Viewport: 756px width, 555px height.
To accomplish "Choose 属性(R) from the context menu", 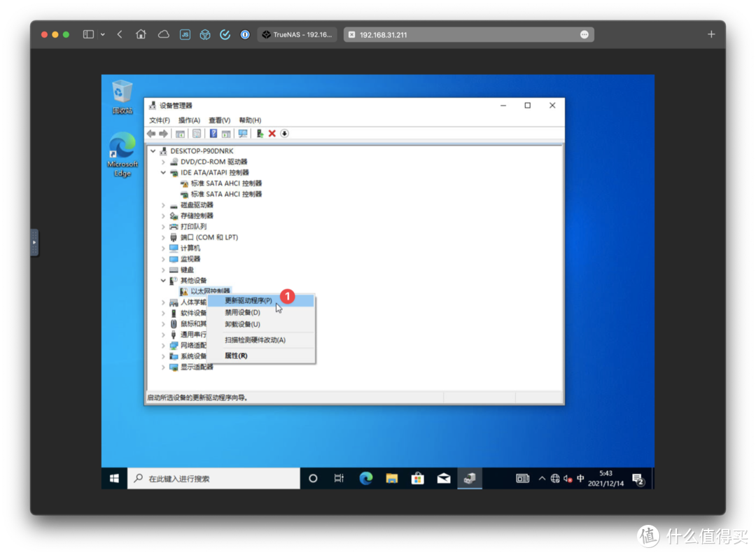I will click(x=236, y=356).
